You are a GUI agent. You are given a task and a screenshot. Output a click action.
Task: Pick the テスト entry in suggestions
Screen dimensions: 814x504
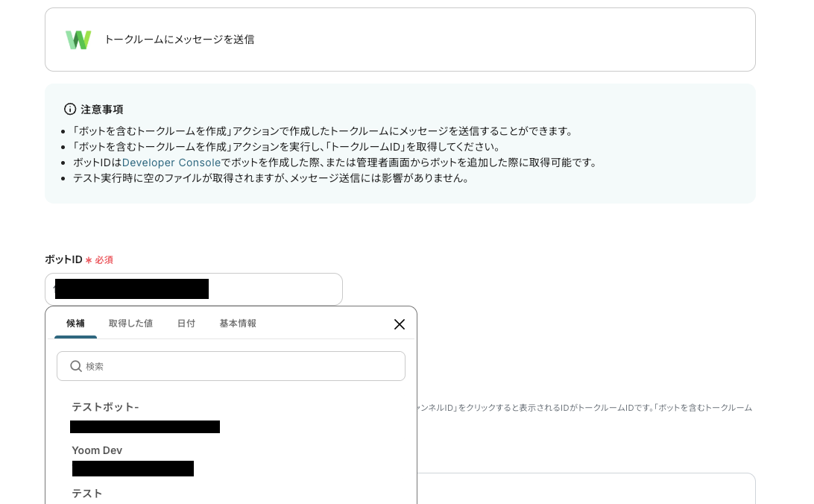[x=87, y=494]
